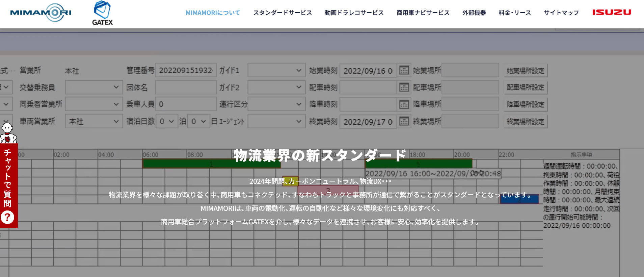Open the 同乗者営業所 dropdown
The height and width of the screenshot is (277, 644).
point(93,104)
